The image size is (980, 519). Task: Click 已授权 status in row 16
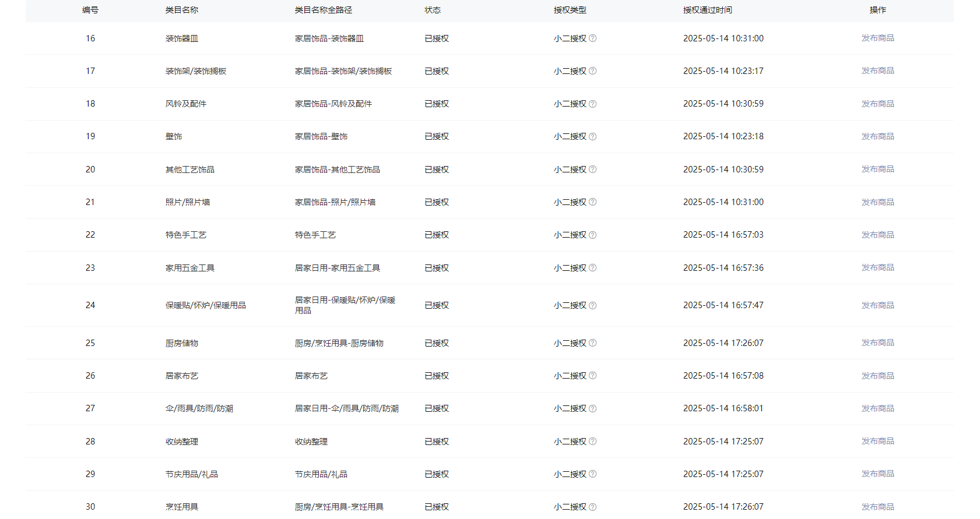[x=437, y=38]
